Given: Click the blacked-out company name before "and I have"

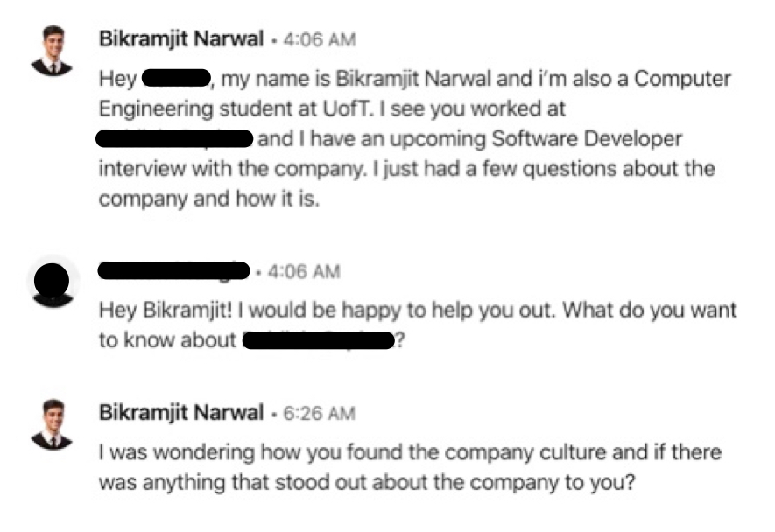Looking at the screenshot, I should pos(175,138).
